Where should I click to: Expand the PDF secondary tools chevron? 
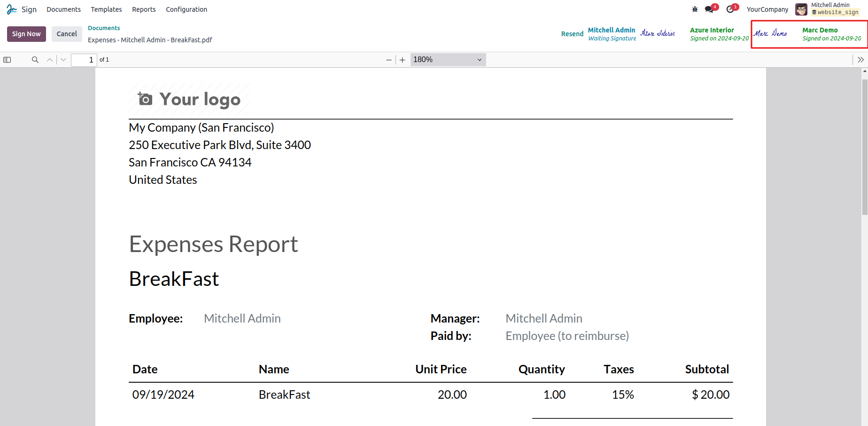coord(860,60)
